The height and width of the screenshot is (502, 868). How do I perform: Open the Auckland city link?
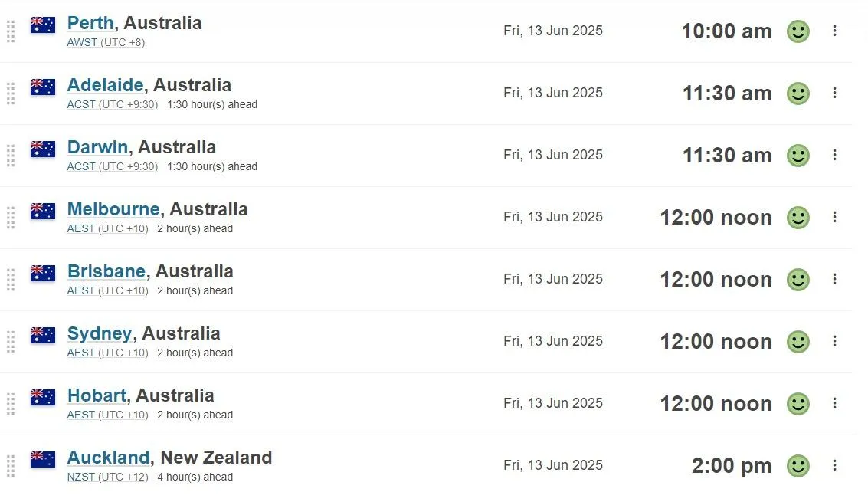pyautogui.click(x=109, y=457)
